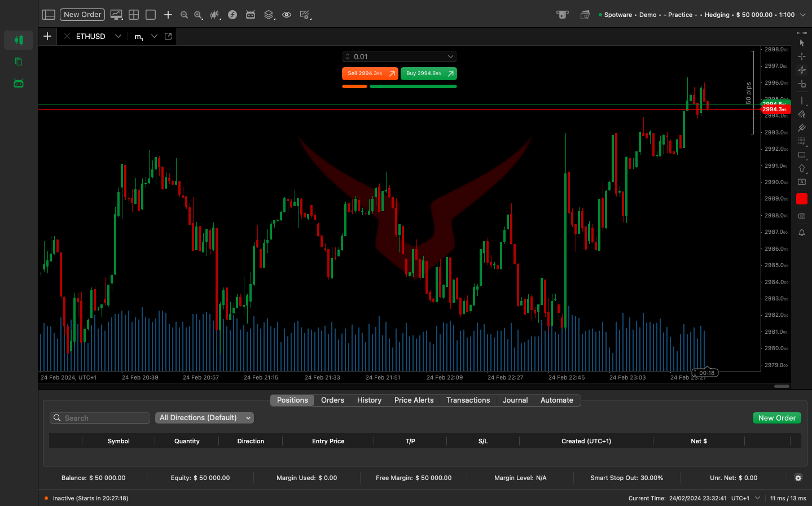812x506 pixels.
Task: Click Buy 2994.6 quick trade button
Action: pos(429,73)
